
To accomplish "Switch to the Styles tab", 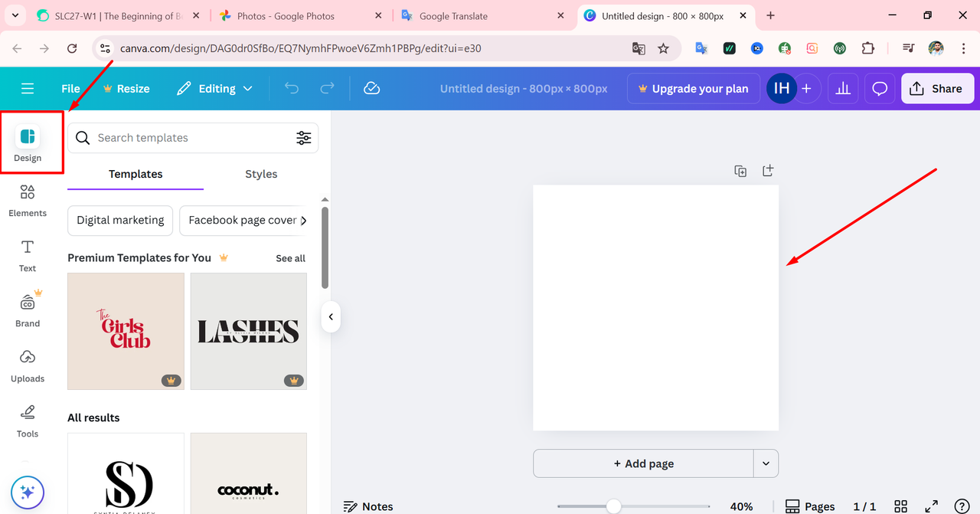I will point(261,174).
